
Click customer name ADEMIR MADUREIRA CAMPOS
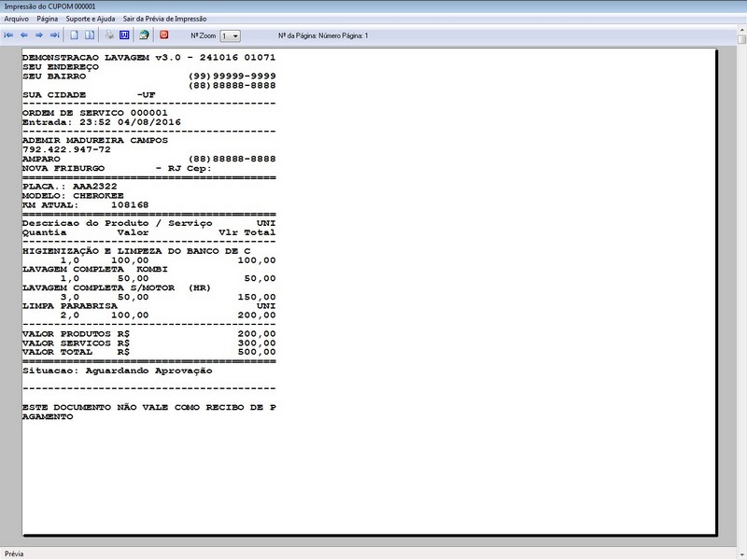(95, 141)
